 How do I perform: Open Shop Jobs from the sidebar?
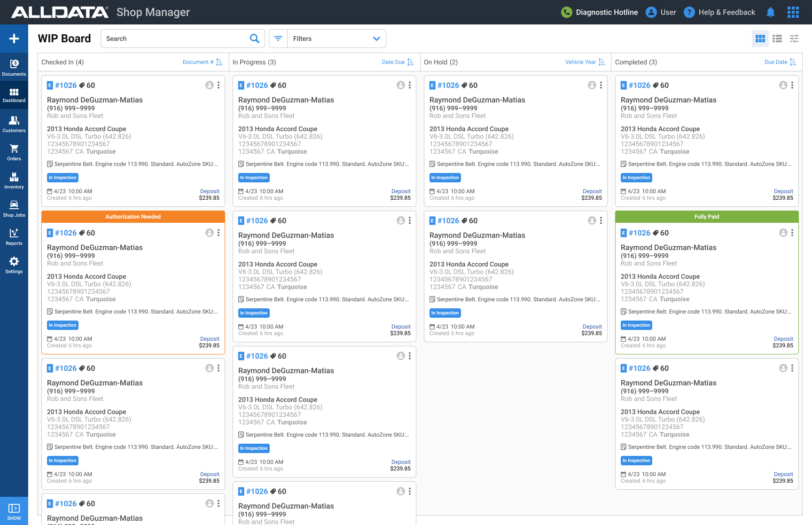tap(14, 209)
